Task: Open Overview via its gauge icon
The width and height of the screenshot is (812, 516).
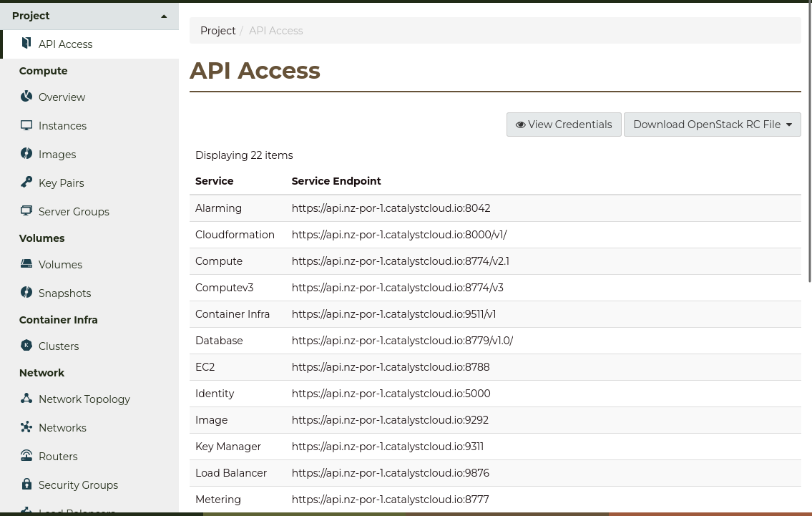Action: click(x=26, y=96)
